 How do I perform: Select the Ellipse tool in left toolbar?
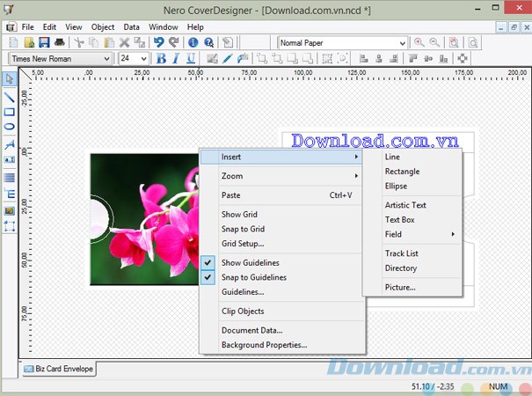coord(10,128)
